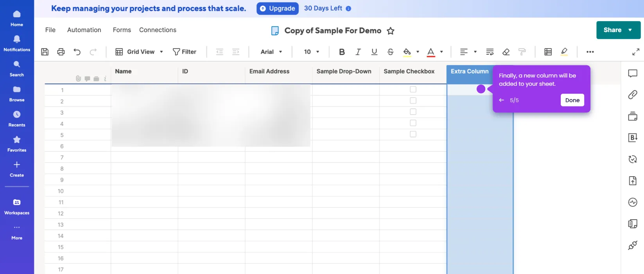Expand text color dropdown arrow

coord(441,52)
